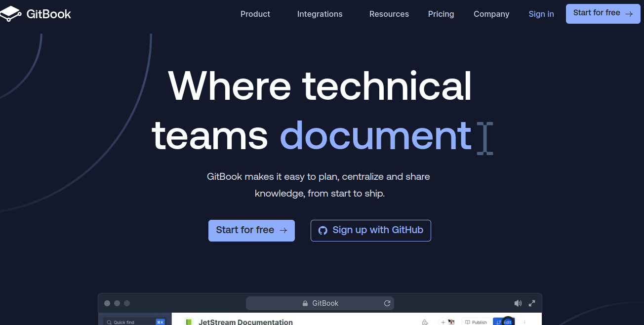The width and height of the screenshot is (644, 325).
Task: Click the Sign in link
Action: pos(541,14)
